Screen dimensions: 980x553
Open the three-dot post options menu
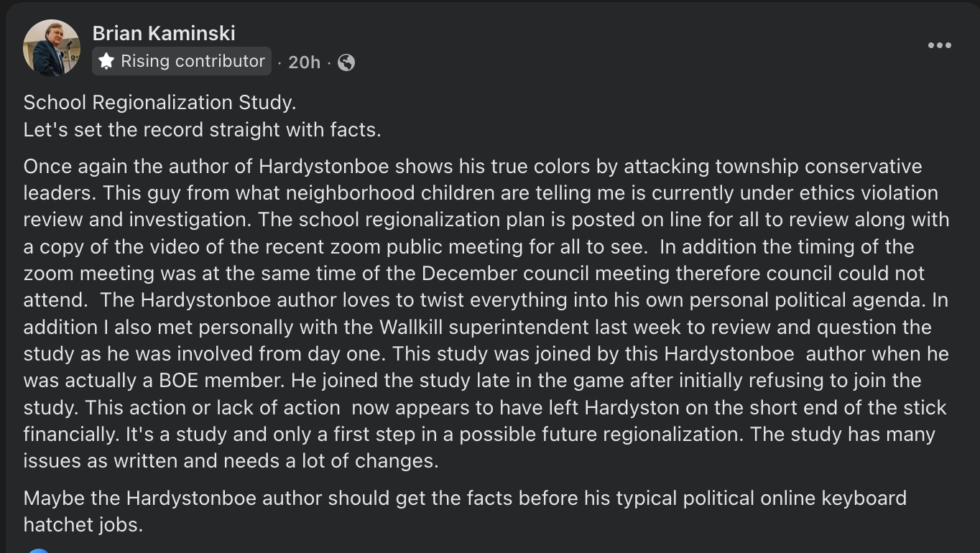(939, 45)
